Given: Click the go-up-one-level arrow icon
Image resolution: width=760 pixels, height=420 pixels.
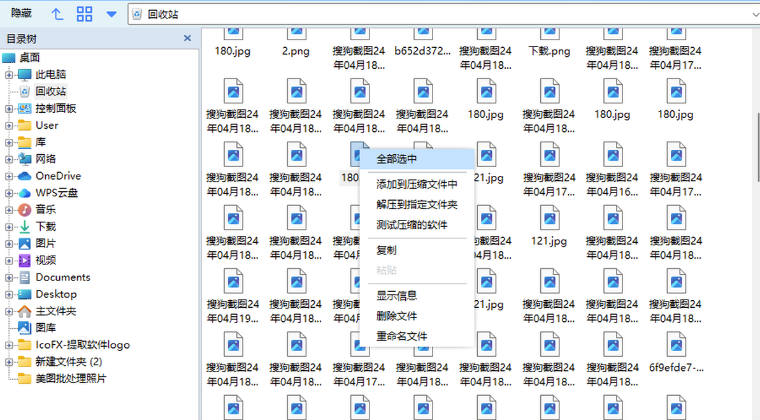Looking at the screenshot, I should tap(57, 14).
